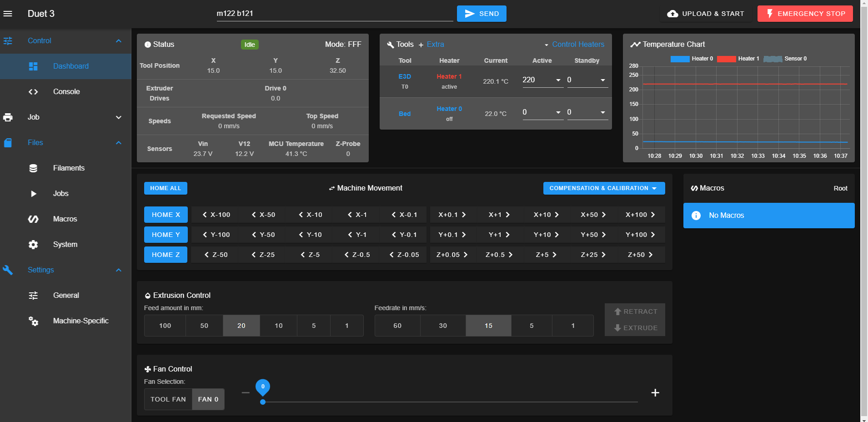The image size is (868, 422).
Task: Select TOOL FAN in fan selection
Action: point(168,399)
